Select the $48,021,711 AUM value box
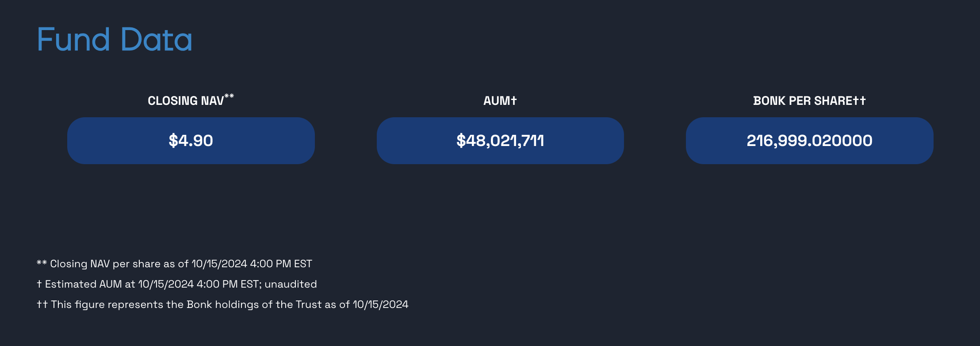The image size is (980, 346). point(500,141)
